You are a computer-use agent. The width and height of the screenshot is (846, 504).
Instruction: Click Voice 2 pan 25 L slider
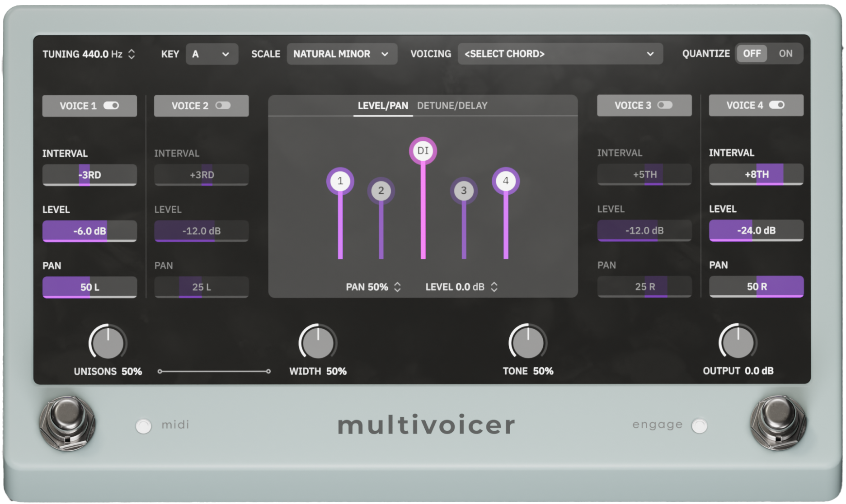(x=202, y=287)
